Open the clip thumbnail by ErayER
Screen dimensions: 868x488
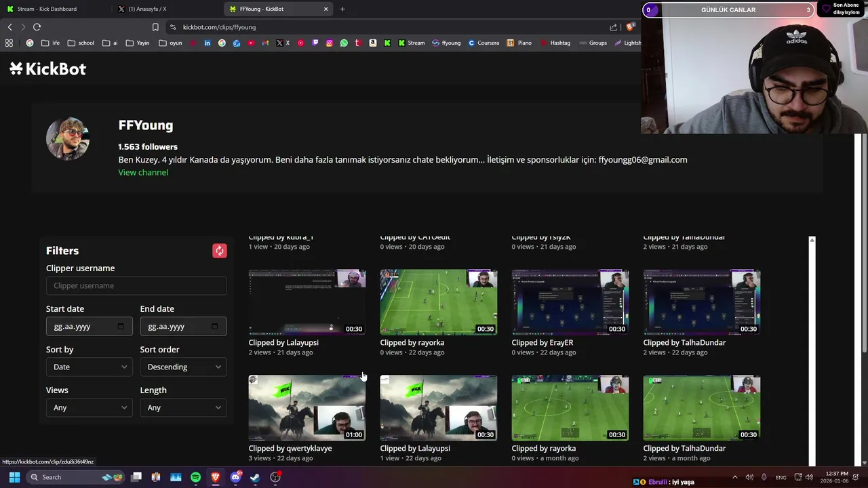(570, 302)
